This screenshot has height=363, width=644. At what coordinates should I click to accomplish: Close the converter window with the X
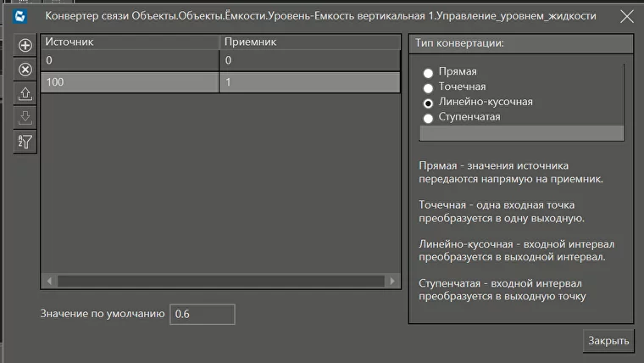pos(627,16)
